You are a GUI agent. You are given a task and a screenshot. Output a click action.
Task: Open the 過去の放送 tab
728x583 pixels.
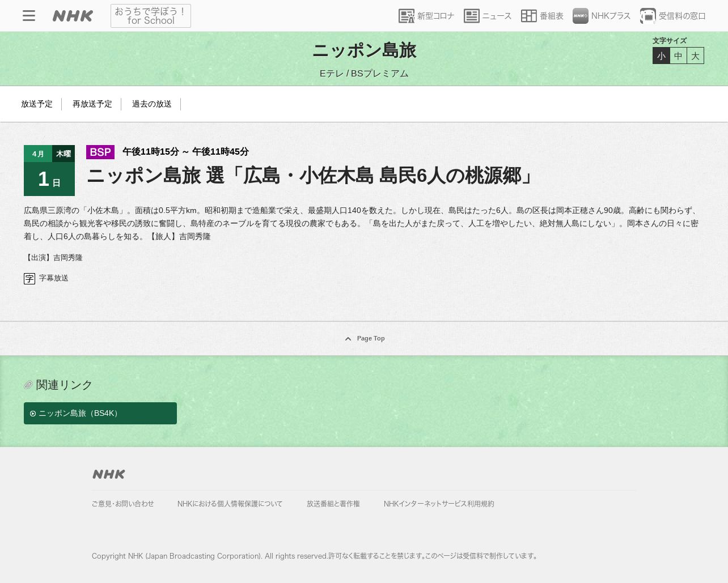[152, 104]
